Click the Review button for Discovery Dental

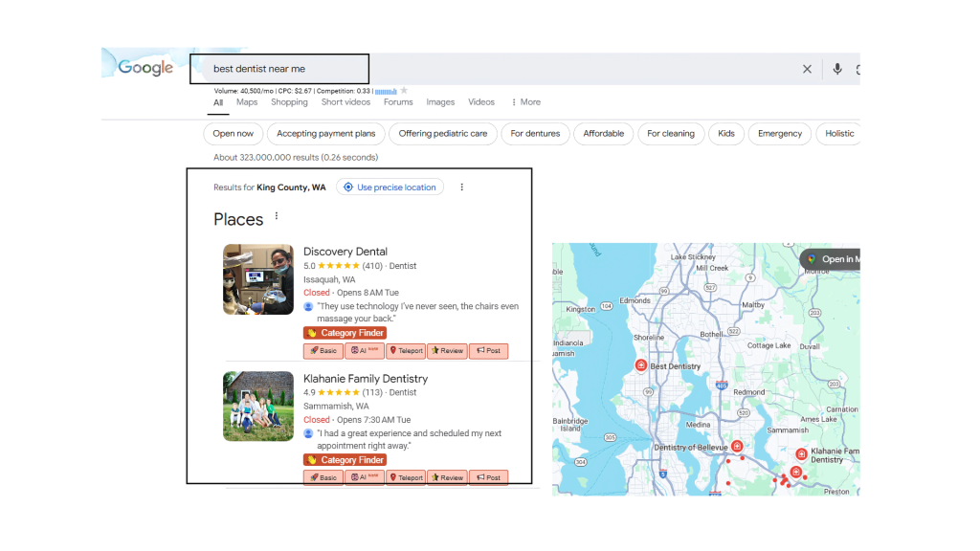[x=447, y=350]
